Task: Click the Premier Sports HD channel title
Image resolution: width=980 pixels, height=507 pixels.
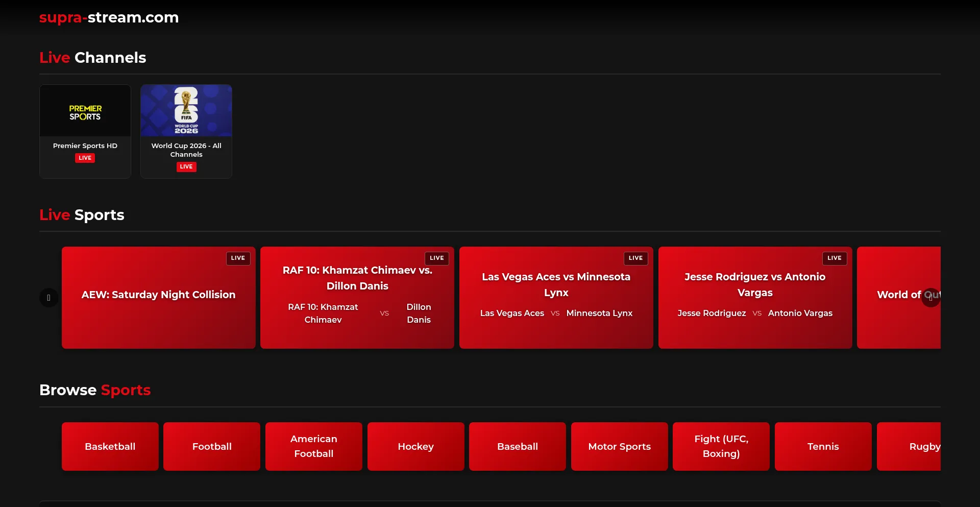Action: (x=85, y=146)
